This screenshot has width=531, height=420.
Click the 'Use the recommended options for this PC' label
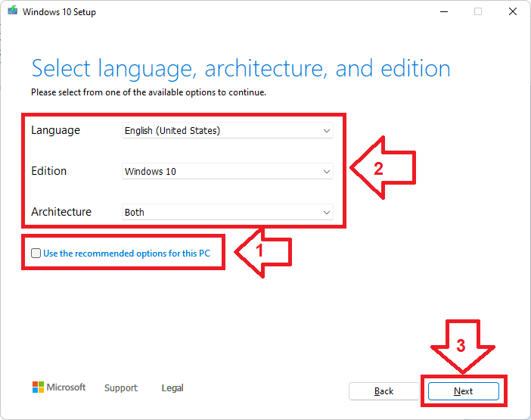point(127,254)
